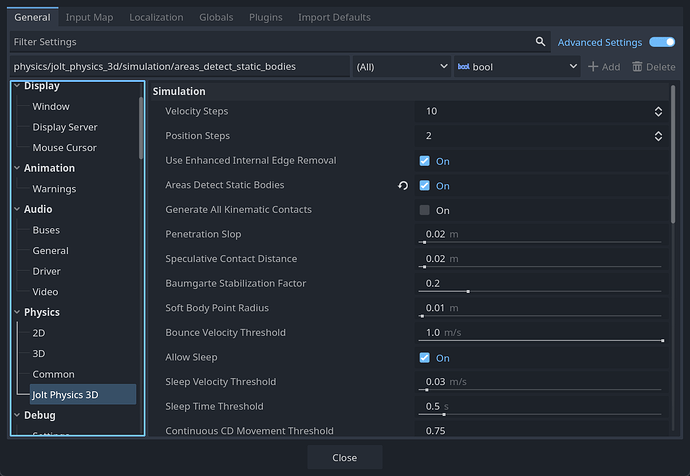690x476 pixels.
Task: Switch to the General tab
Action: coord(33,17)
